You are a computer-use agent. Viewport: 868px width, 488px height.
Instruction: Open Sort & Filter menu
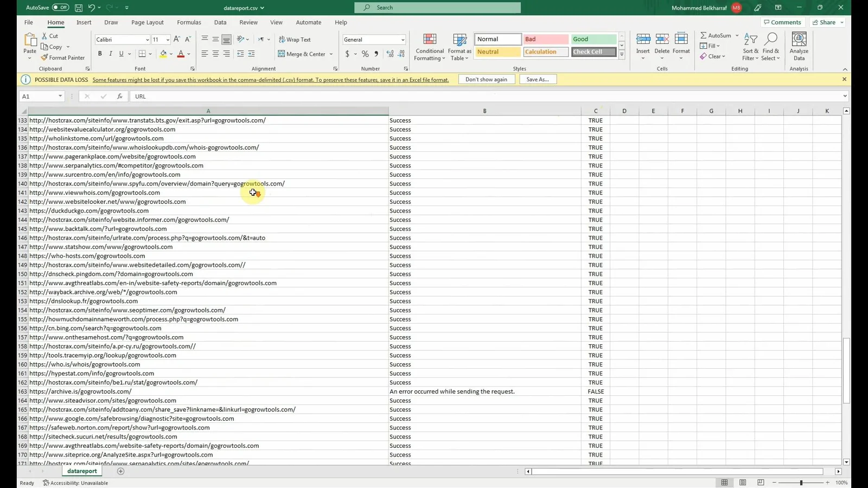tap(751, 47)
